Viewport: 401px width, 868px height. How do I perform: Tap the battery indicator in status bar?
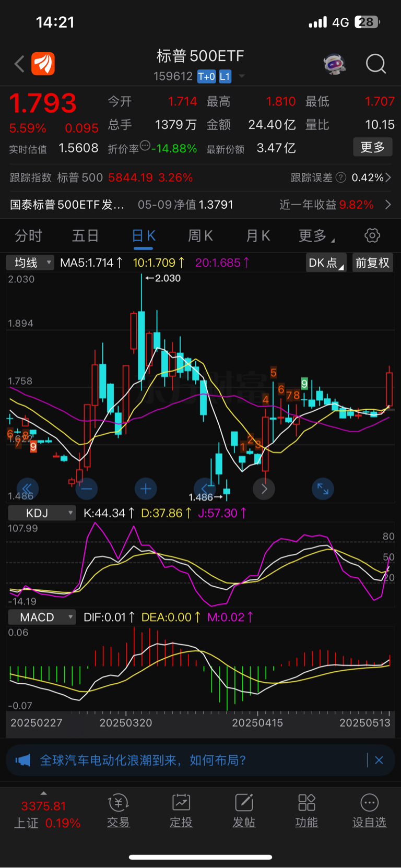click(x=368, y=22)
